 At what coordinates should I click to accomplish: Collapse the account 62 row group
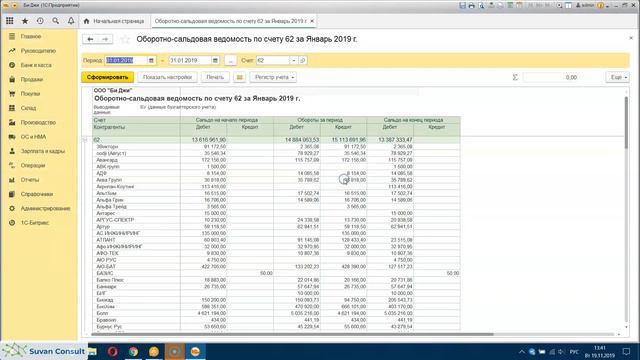pyautogui.click(x=85, y=140)
